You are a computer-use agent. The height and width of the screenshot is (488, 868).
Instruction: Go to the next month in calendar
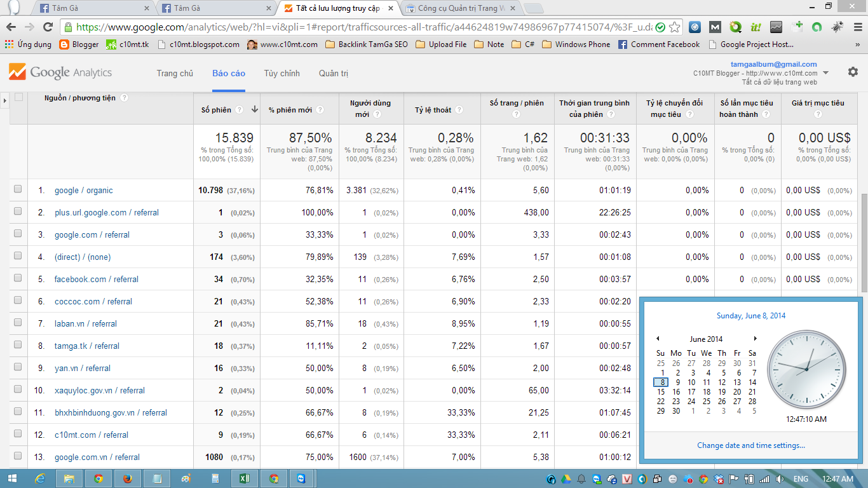[755, 339]
